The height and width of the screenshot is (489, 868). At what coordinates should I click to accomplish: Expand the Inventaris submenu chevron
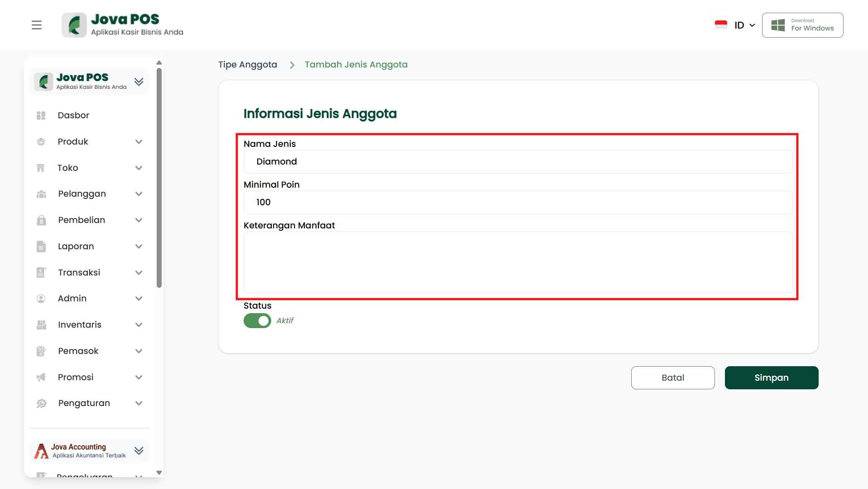click(x=139, y=325)
